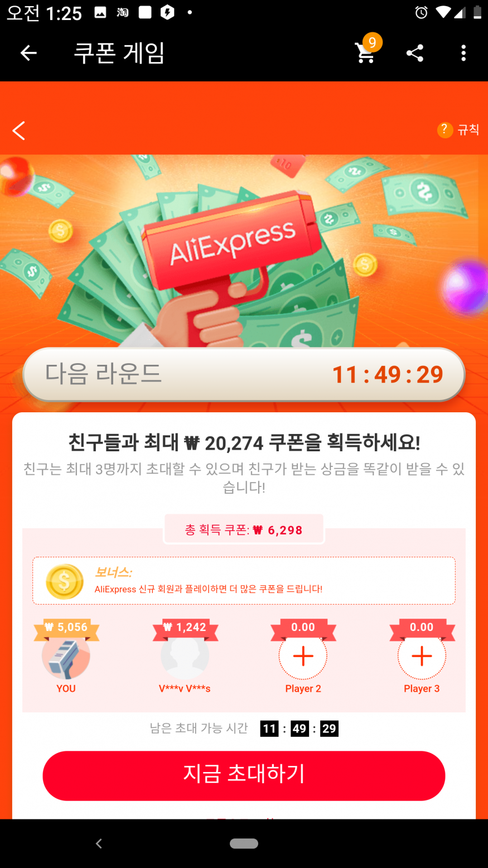Tap the 지금 초대하기 invite button
This screenshot has height=868, width=488.
(x=244, y=775)
